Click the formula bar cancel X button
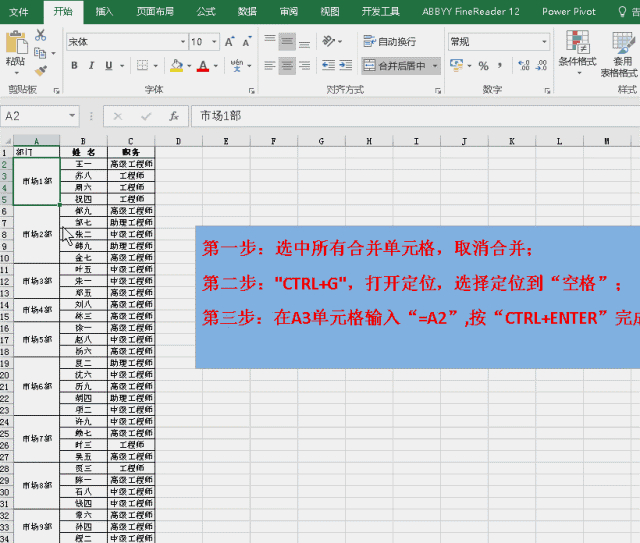Image resolution: width=640 pixels, height=543 pixels. (x=118, y=116)
